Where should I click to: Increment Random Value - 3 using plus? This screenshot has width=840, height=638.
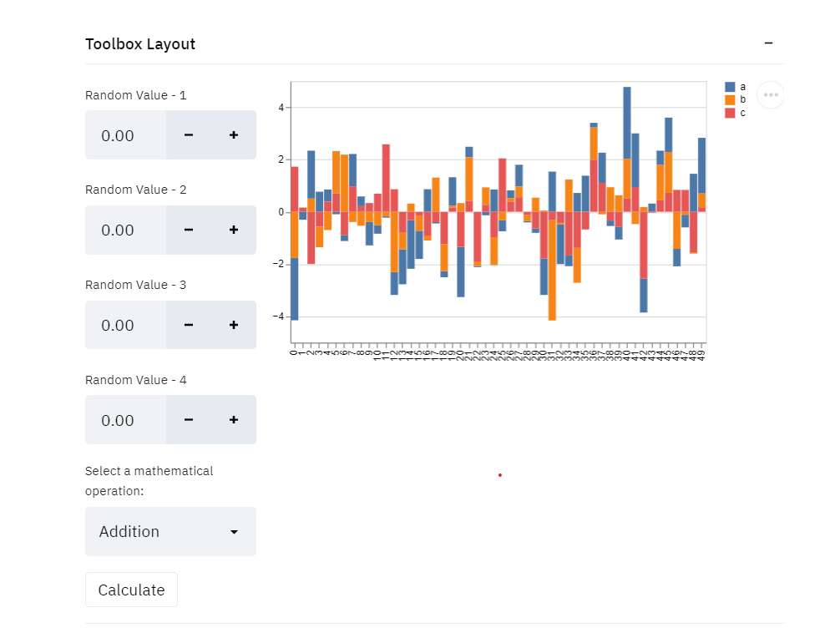click(x=234, y=325)
